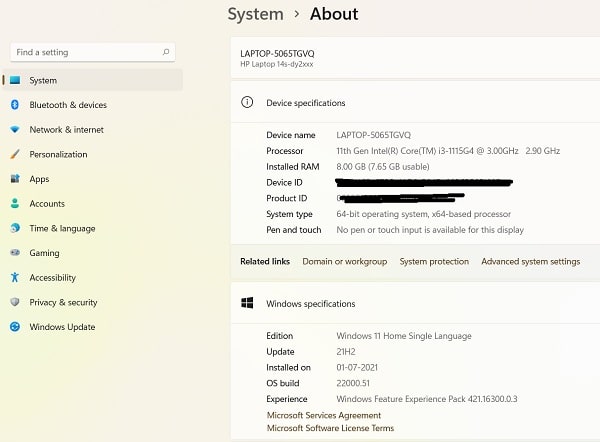Go back to System in breadcrumb
This screenshot has width=600, height=442.
pyautogui.click(x=256, y=15)
